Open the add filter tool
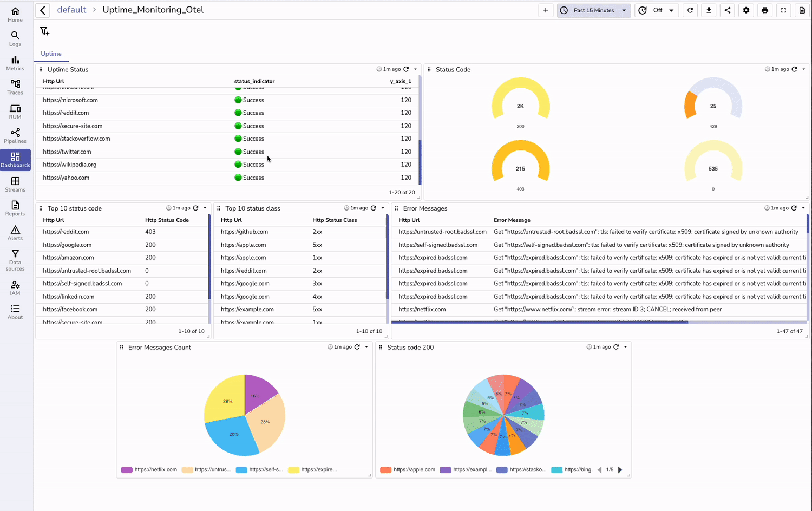812x511 pixels. pyautogui.click(x=44, y=31)
